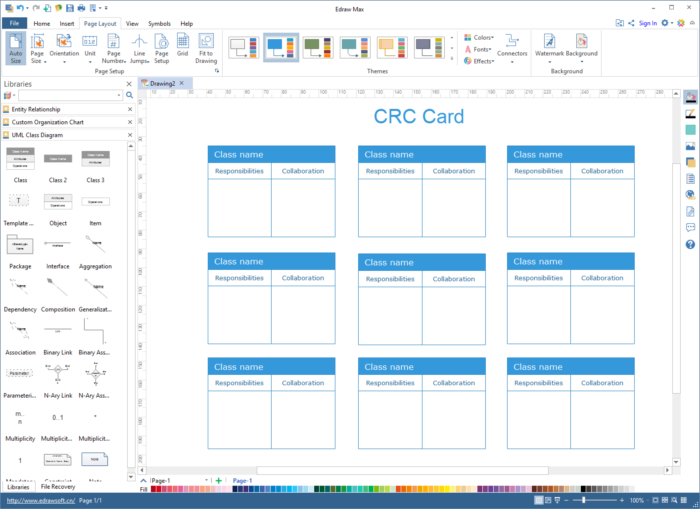Open theme Effects dropdown
The height and width of the screenshot is (509, 700).
coord(479,61)
